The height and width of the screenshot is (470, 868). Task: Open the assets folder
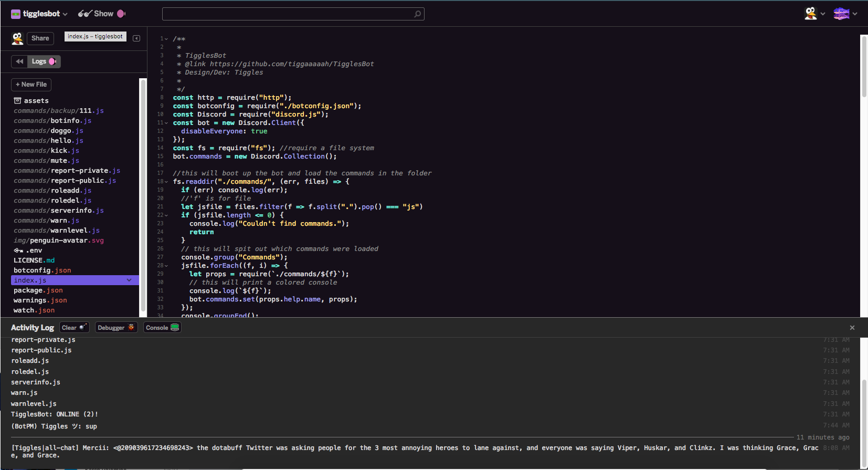coord(31,101)
